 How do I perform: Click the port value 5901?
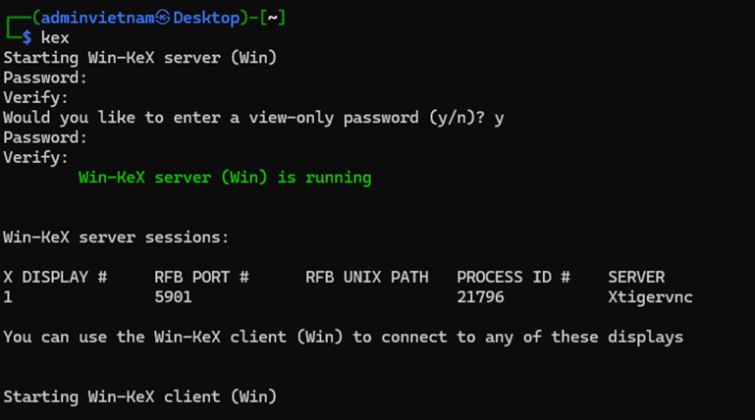pyautogui.click(x=173, y=297)
